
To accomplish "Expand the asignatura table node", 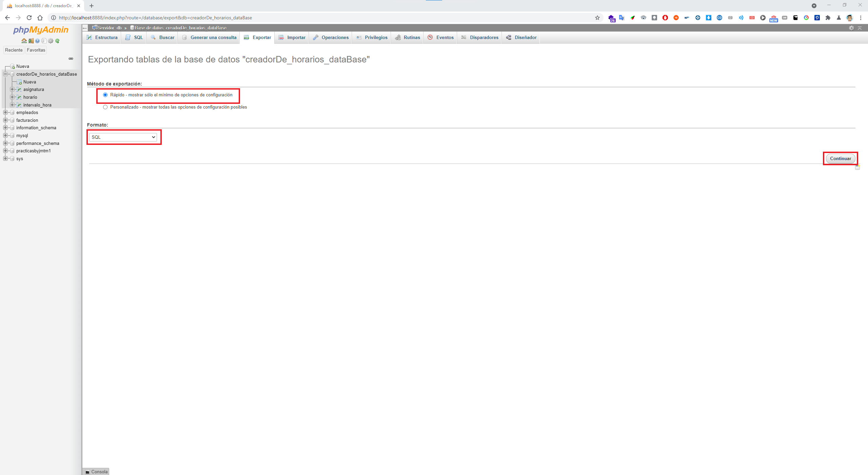I will point(12,90).
